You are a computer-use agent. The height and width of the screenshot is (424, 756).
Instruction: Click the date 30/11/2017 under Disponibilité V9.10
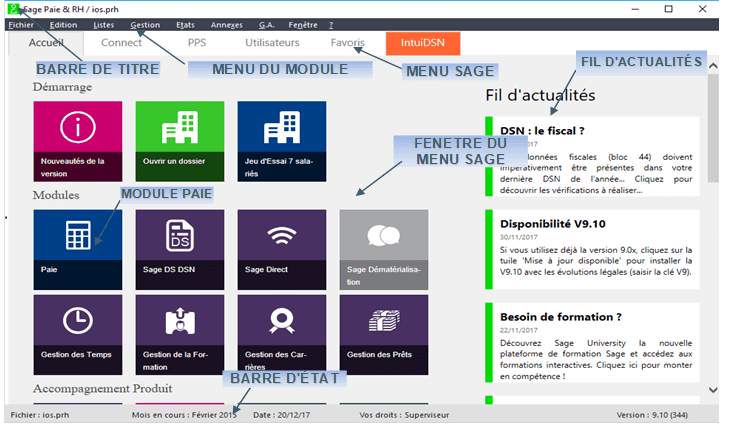tap(518, 237)
